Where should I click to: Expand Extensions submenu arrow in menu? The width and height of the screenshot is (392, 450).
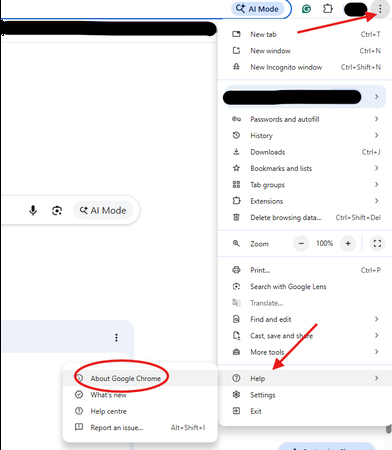[x=376, y=201]
